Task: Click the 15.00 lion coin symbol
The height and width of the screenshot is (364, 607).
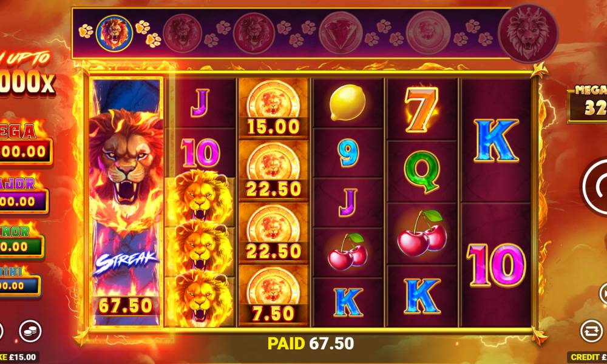Action: click(273, 108)
